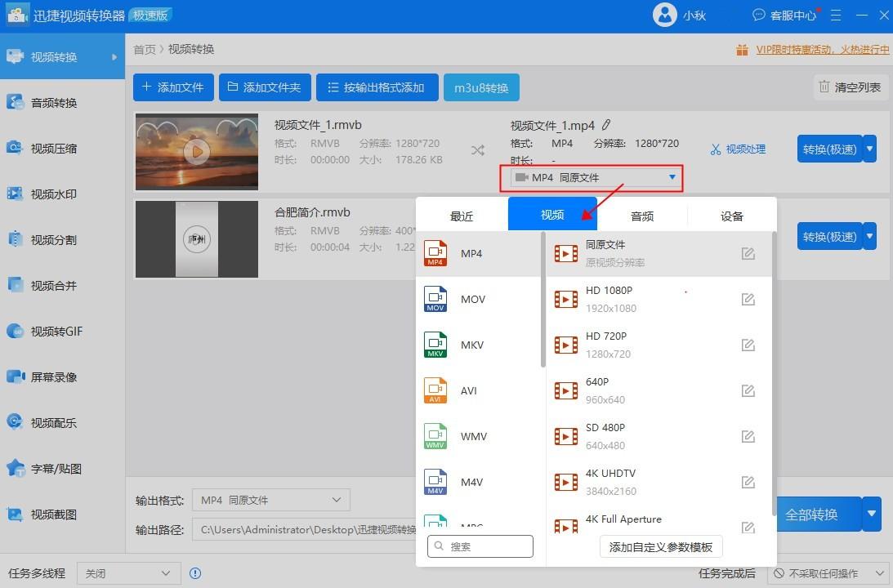The image size is (893, 588).
Task: Customize the HD 1080P preset parameters
Action: [748, 299]
